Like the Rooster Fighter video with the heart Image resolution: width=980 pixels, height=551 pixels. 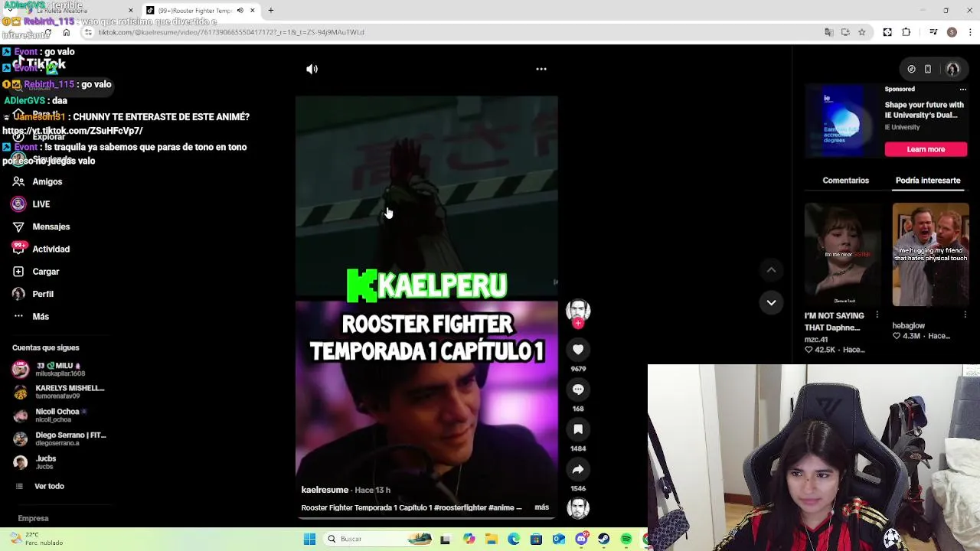(578, 349)
